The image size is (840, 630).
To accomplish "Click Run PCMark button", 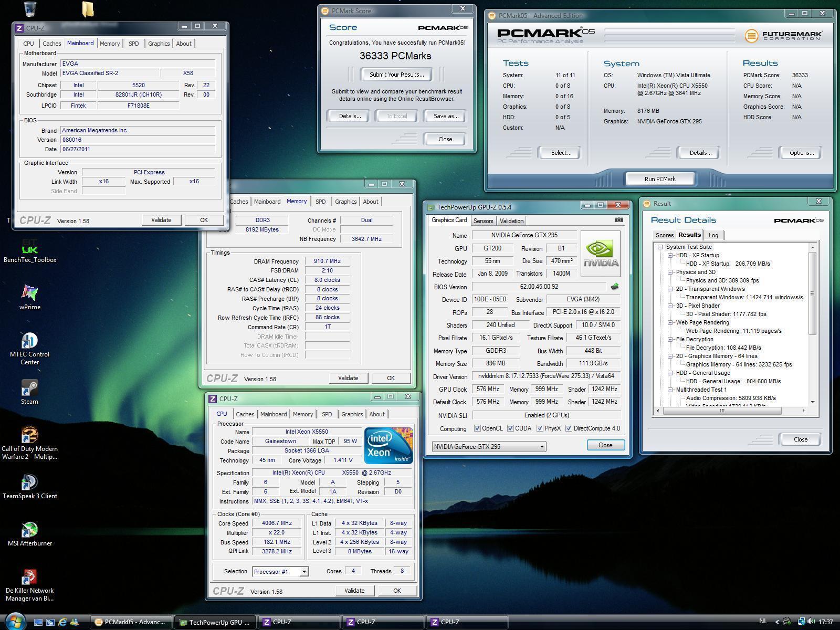I will coord(660,179).
